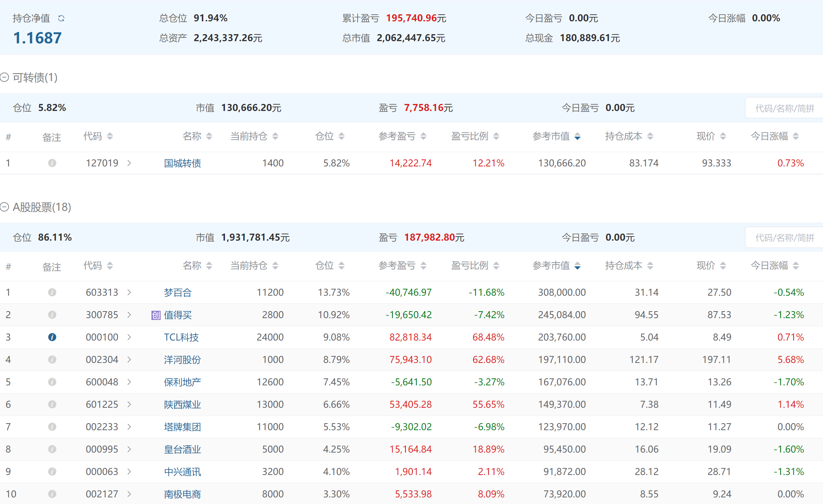
Task: Click the refresh icon beside 持仓净值
Action: tap(61, 18)
